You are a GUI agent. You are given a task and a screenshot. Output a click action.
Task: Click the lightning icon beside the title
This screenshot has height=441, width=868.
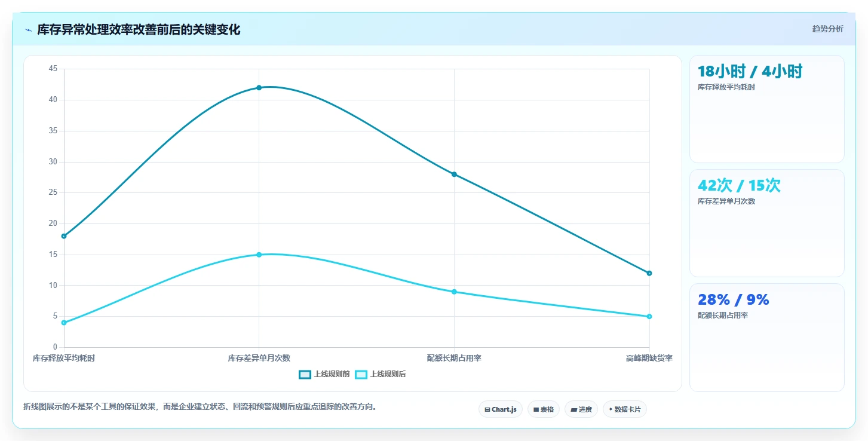pos(28,30)
